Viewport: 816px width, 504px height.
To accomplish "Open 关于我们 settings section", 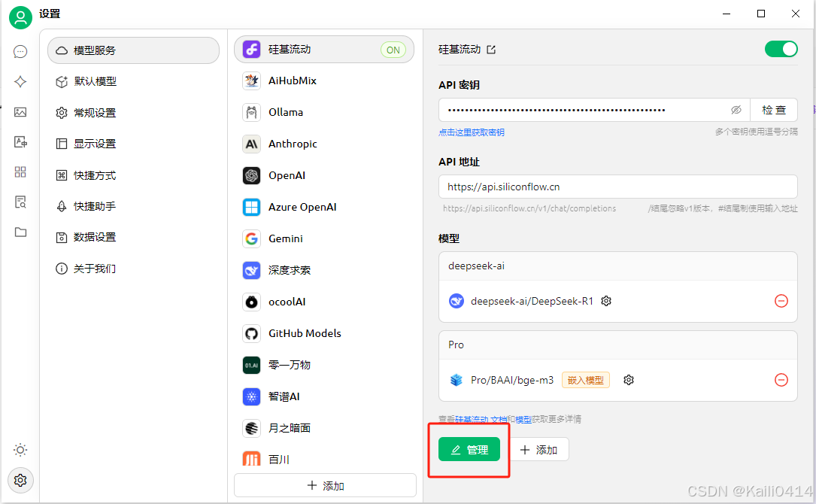I will tap(134, 269).
